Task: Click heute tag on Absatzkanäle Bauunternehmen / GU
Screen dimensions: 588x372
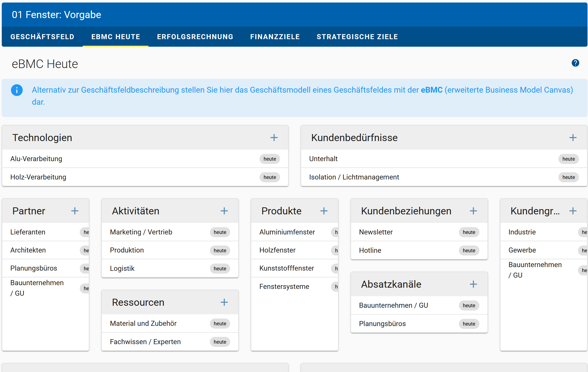Action: (x=469, y=305)
